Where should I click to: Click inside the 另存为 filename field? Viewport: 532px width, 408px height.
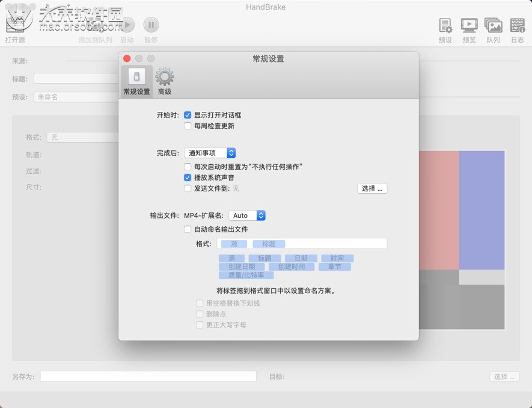tap(147, 376)
